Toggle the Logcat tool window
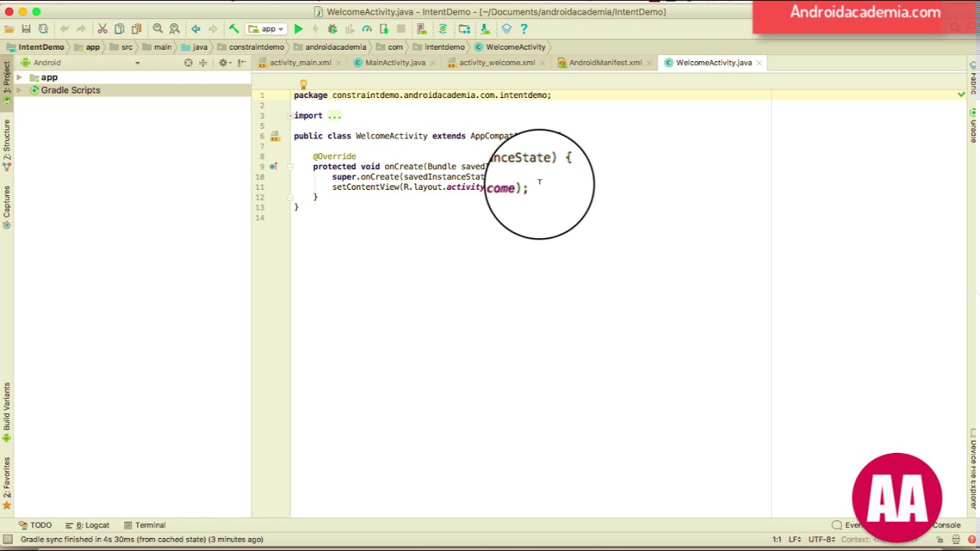This screenshot has height=551, width=980. 87,525
